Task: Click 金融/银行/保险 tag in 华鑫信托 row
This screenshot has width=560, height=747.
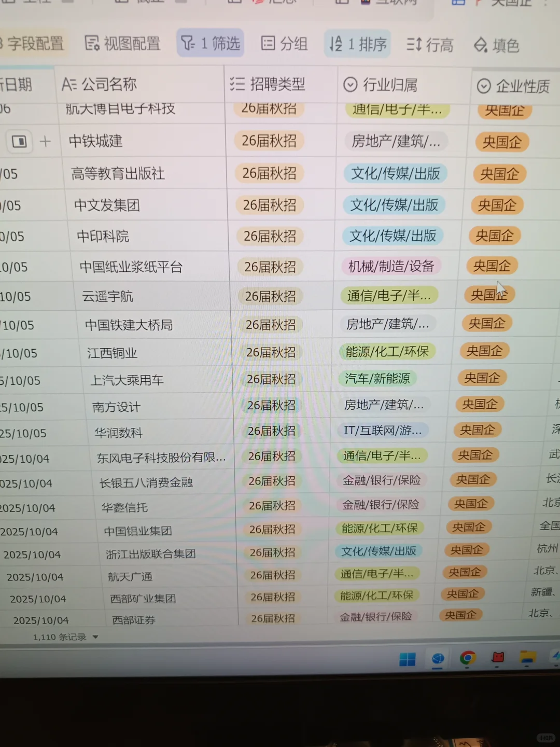Action: click(x=381, y=504)
